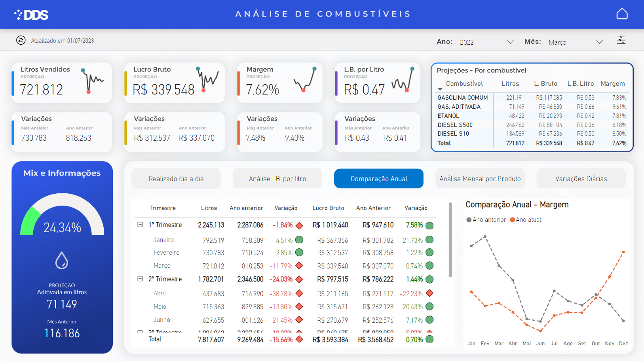This screenshot has height=361, width=644.
Task: Click the Ano anterior legend item
Action: coord(486,220)
